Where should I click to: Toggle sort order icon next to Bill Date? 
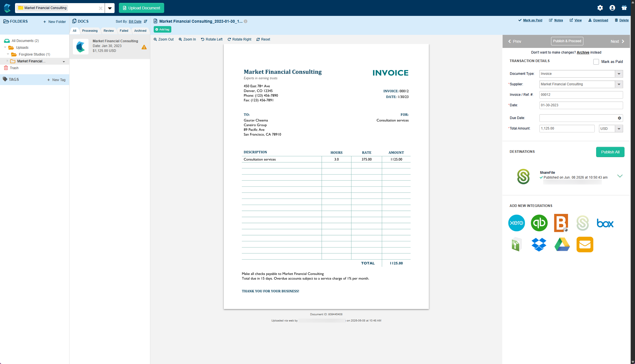[145, 22]
